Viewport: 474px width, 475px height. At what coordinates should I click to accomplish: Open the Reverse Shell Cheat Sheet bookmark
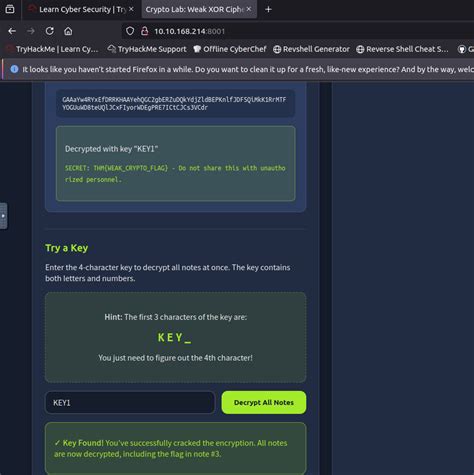click(x=402, y=49)
